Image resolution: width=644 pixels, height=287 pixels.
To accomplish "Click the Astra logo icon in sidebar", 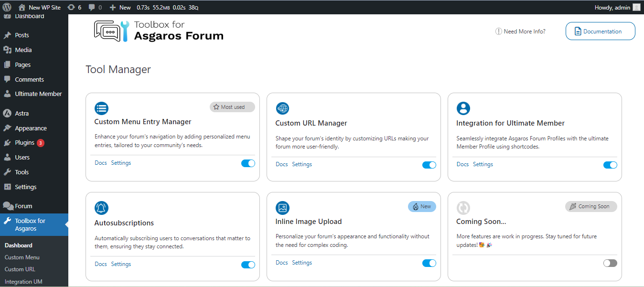I will (x=7, y=113).
